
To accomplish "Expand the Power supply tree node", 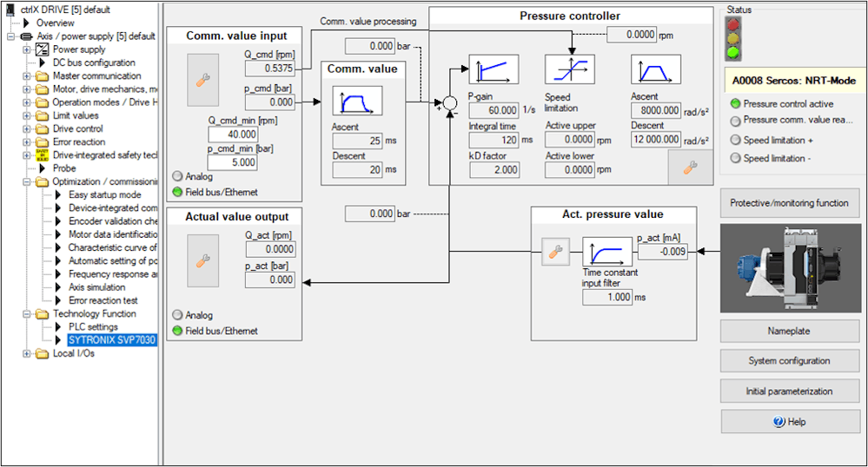I will click(27, 49).
